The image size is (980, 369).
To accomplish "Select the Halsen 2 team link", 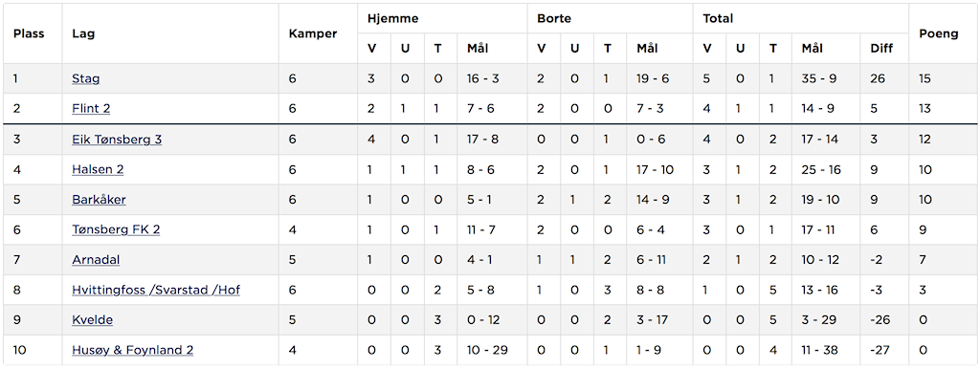I will (97, 169).
